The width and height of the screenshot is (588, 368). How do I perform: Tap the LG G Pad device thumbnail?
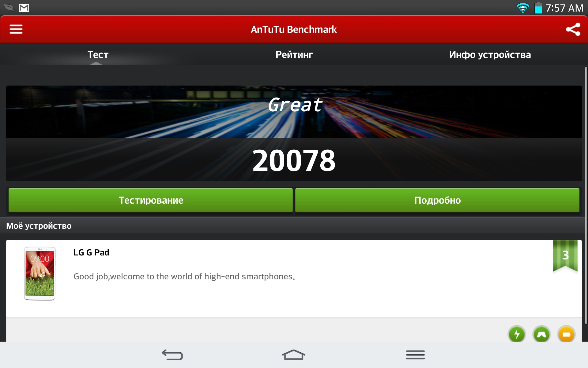[x=40, y=274]
